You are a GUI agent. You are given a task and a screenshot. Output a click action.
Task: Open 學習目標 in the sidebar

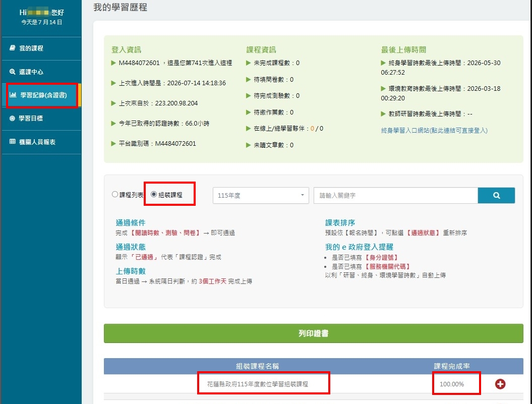(x=41, y=118)
